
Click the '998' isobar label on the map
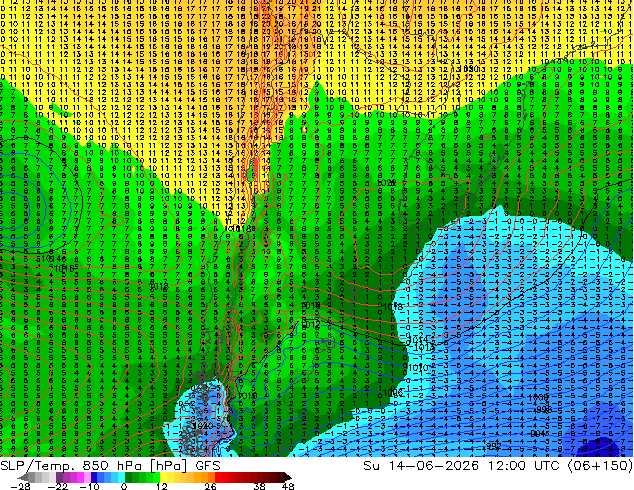[x=544, y=409]
